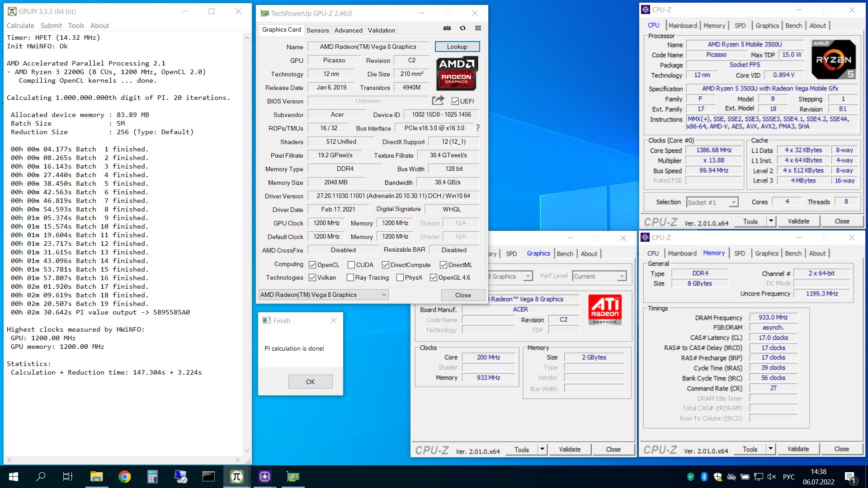Click the Lookup button in GPU-Z
The image size is (868, 488).
(x=457, y=47)
